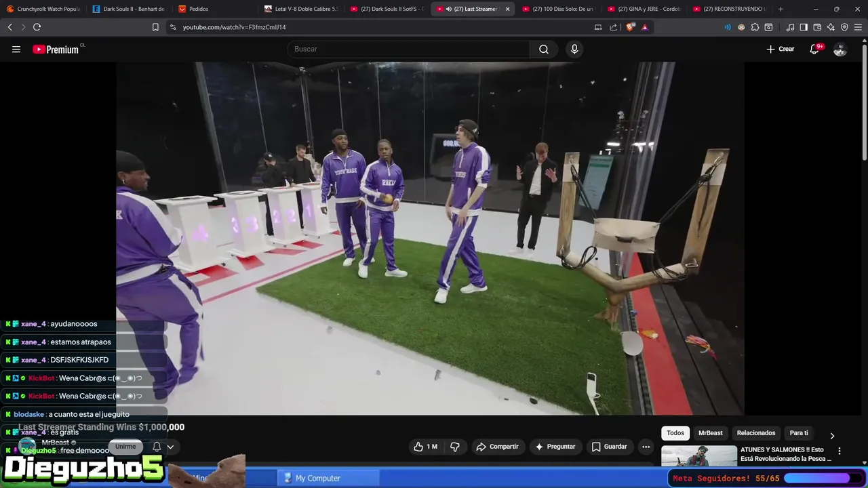This screenshot has height=488, width=868.
Task: Click the youtube.com address bar URL
Action: pos(234,27)
